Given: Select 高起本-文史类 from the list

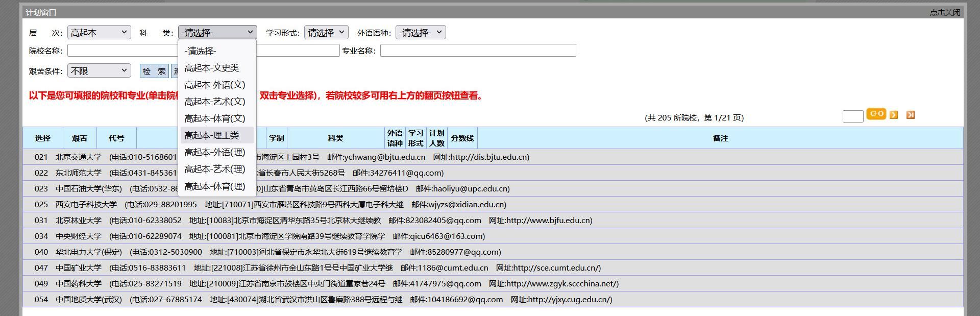Looking at the screenshot, I should [212, 68].
